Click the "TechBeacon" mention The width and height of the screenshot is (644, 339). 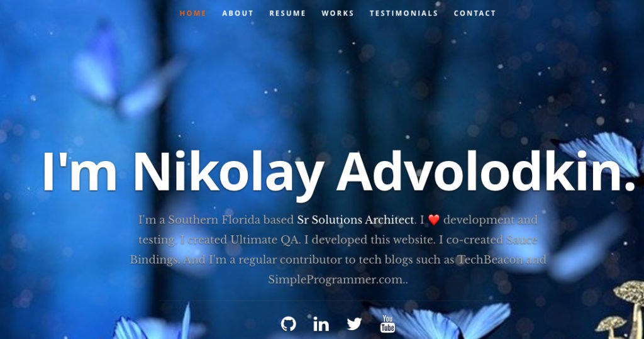click(491, 260)
